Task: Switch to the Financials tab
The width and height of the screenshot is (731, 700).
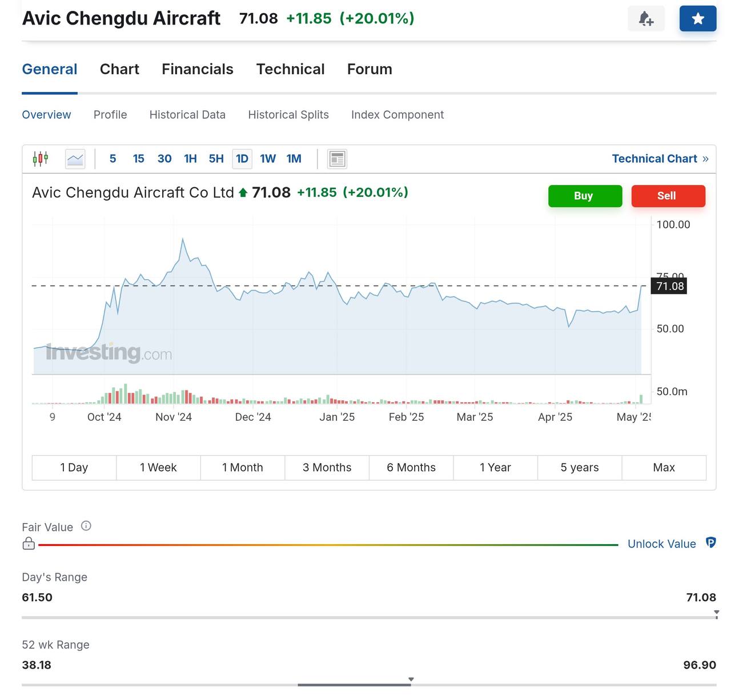Action: pyautogui.click(x=198, y=69)
